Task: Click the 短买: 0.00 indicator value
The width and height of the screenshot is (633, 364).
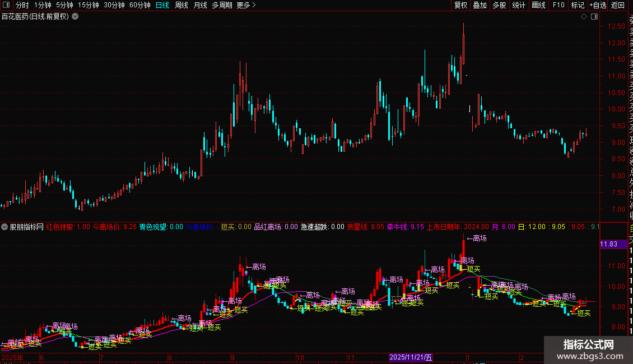Action: point(236,227)
